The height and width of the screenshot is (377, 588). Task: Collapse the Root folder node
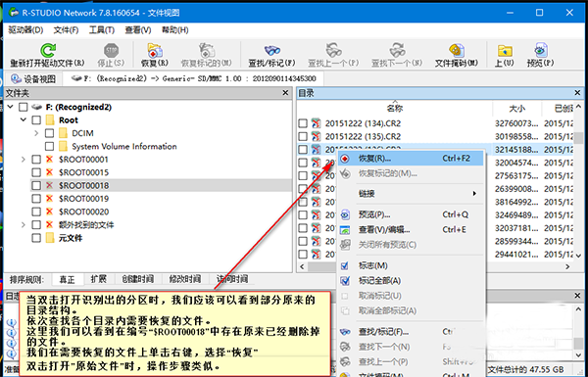pos(24,119)
